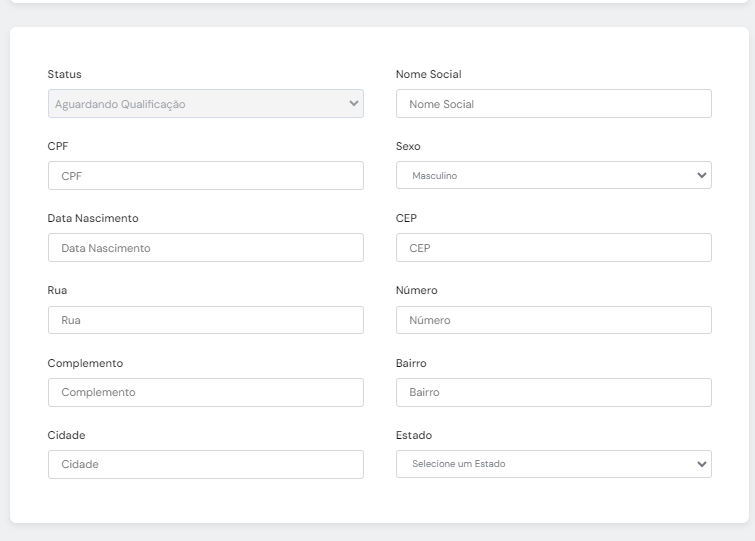755x541 pixels.
Task: Click into the CPF input box
Action: [x=205, y=176]
